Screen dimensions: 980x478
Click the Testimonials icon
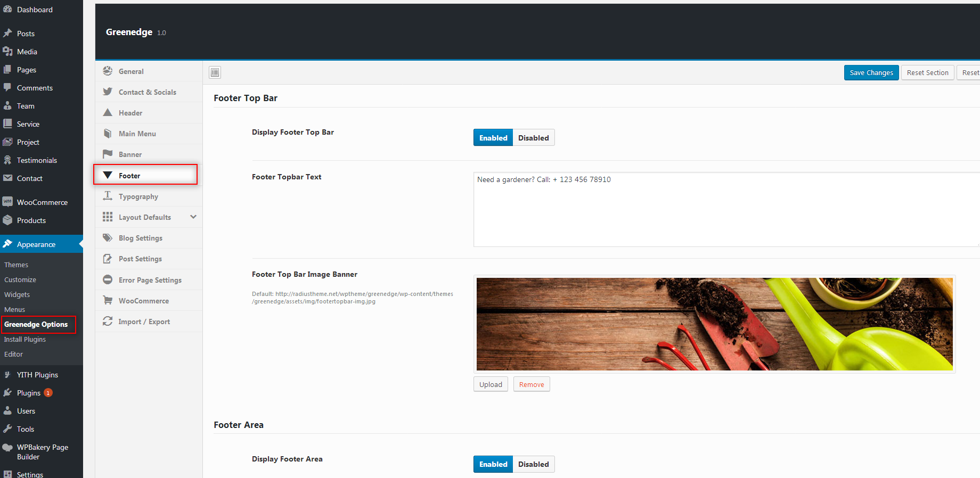[7, 160]
